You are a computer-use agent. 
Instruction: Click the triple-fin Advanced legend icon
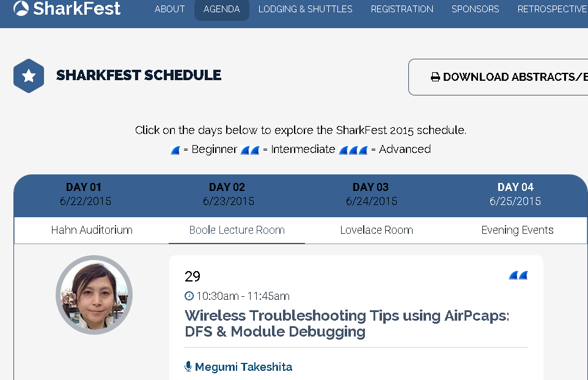pos(353,150)
